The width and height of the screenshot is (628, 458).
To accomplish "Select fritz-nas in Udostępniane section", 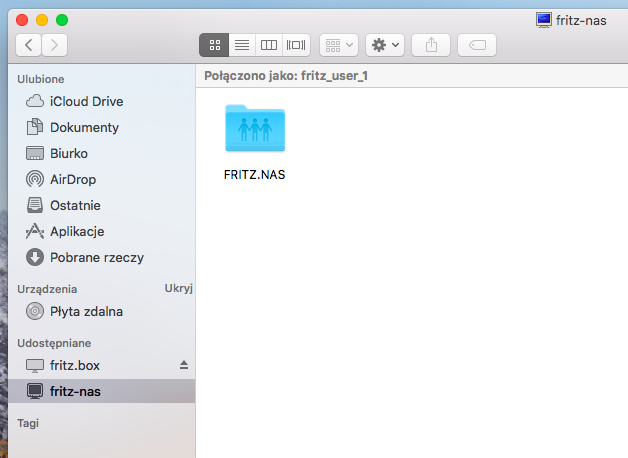I will click(75, 390).
